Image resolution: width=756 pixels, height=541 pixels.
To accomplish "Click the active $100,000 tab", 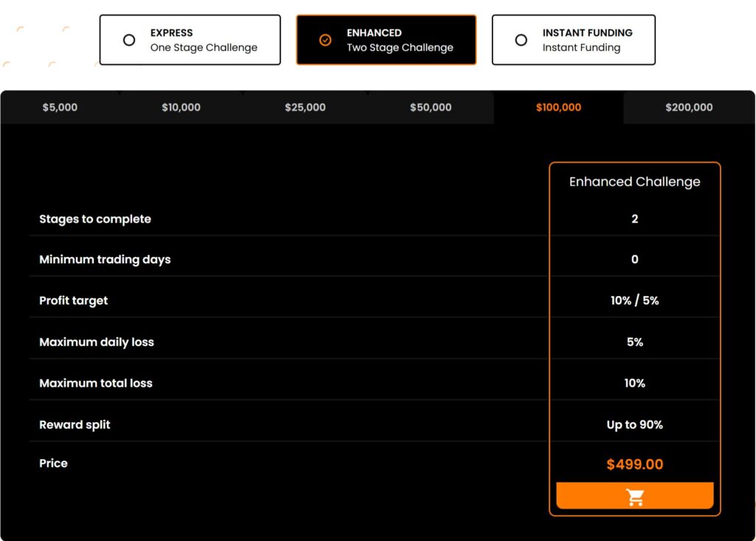I will coord(558,108).
